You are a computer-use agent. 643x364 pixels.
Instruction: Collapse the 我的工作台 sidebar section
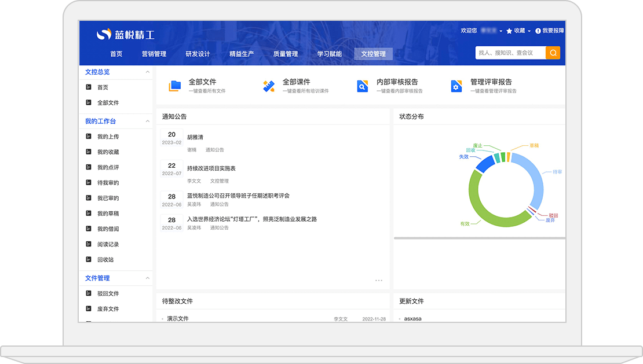point(148,122)
